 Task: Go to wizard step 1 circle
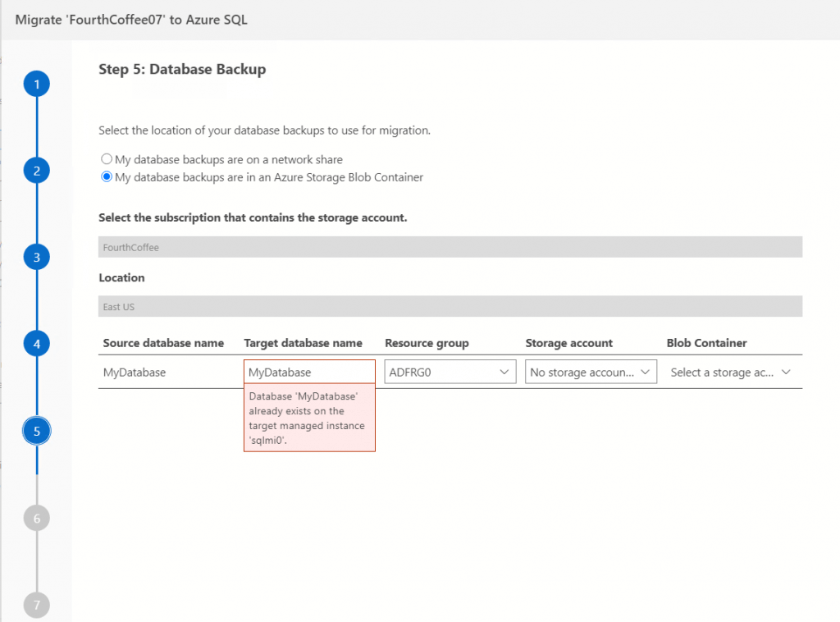[x=37, y=84]
